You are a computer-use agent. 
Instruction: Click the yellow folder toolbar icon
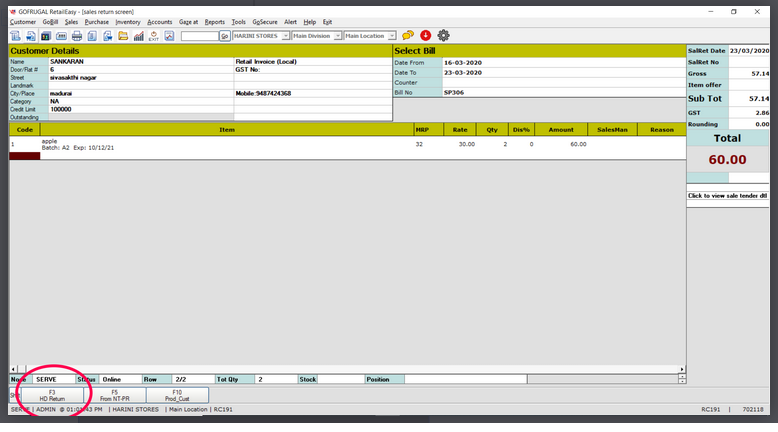point(123,36)
